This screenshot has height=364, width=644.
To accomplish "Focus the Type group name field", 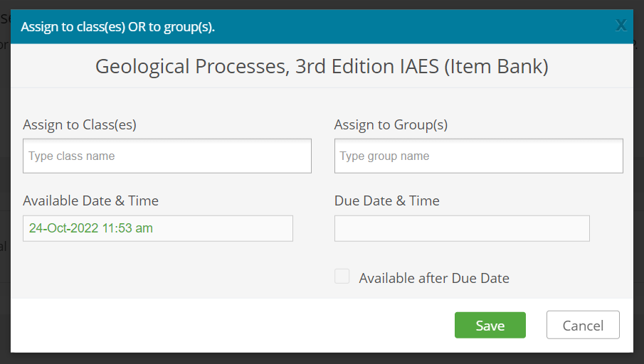I will 478,156.
